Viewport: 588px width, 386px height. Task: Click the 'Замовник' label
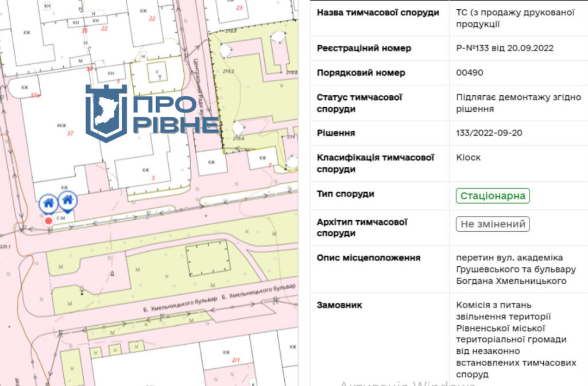click(x=339, y=305)
